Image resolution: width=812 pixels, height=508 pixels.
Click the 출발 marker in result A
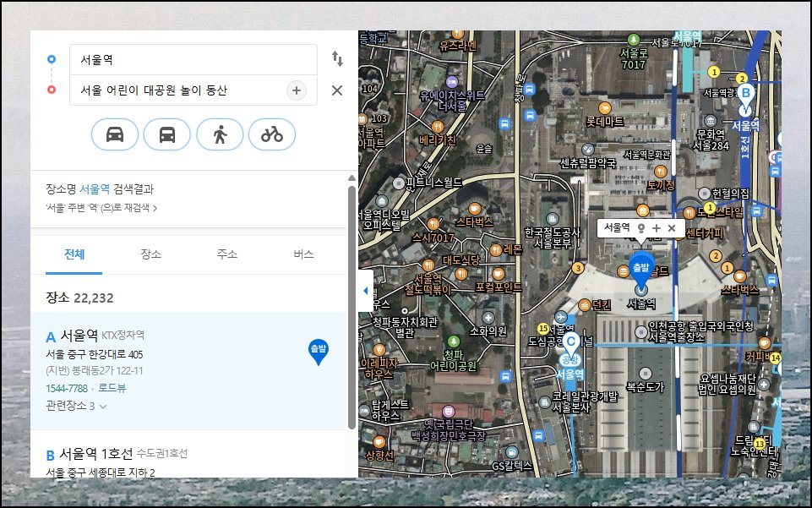coord(318,352)
